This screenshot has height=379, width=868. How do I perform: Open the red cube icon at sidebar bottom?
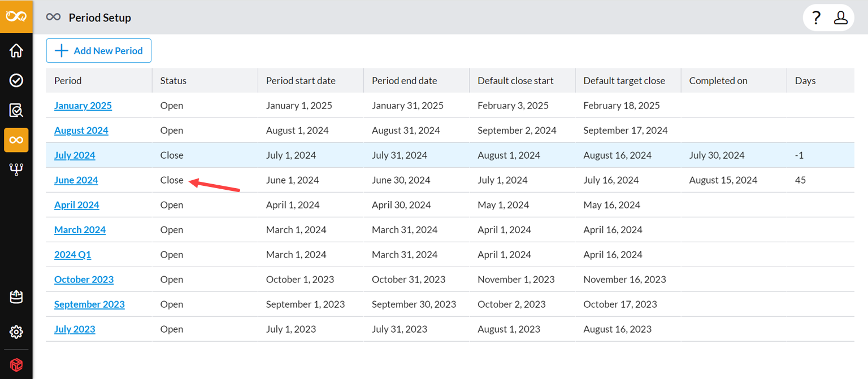pos(16,365)
